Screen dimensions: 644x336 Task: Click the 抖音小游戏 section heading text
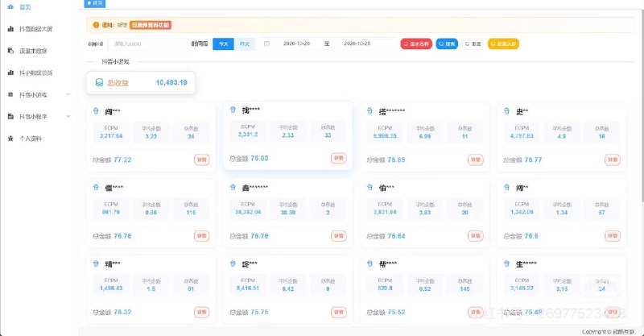point(115,62)
